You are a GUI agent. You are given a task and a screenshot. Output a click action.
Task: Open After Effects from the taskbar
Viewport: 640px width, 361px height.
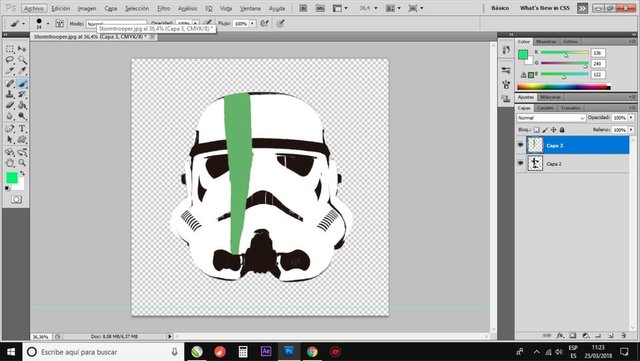pyautogui.click(x=266, y=351)
